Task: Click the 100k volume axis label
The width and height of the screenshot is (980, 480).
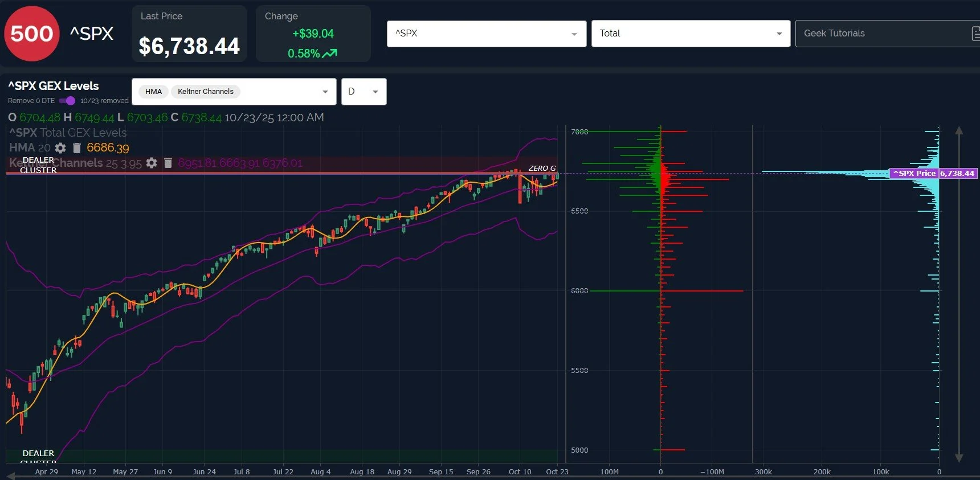Action: tap(881, 472)
